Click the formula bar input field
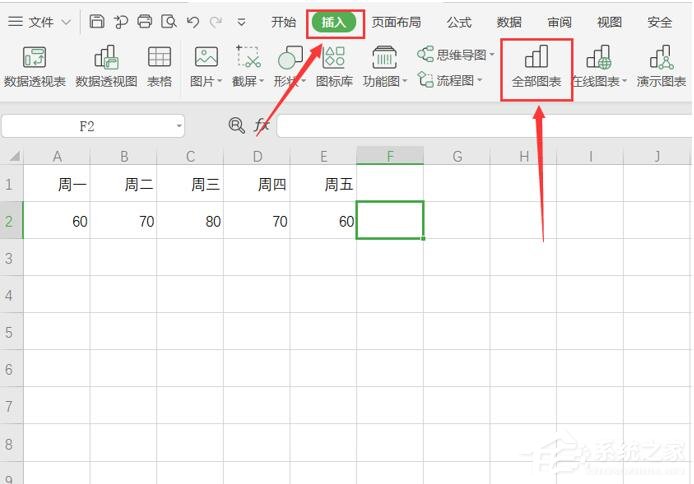Image resolution: width=694 pixels, height=484 pixels. coord(480,126)
